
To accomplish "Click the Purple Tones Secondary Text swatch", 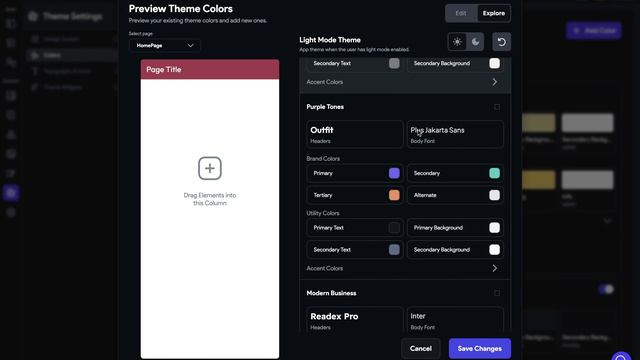I will click(394, 250).
